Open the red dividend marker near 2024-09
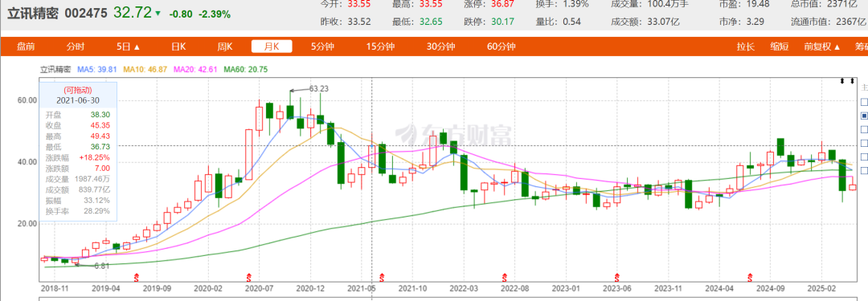Screen dimensions: 868x301 (x=751, y=276)
